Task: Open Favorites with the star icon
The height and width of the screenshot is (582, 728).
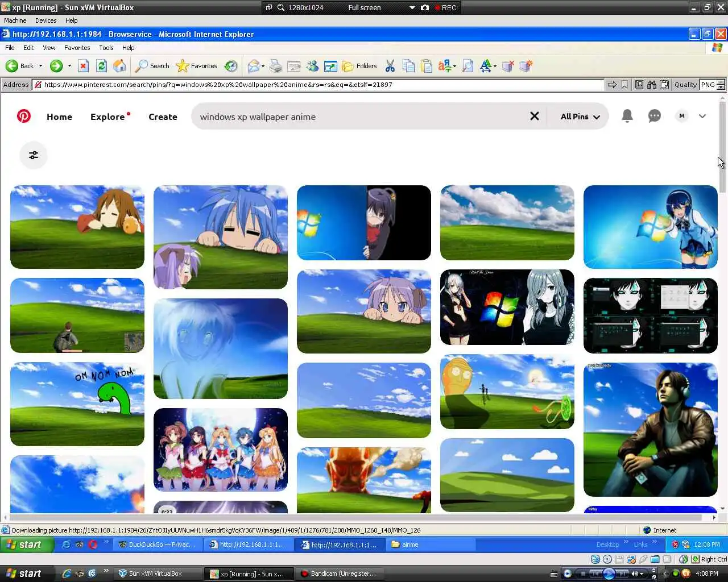Action: pos(196,66)
